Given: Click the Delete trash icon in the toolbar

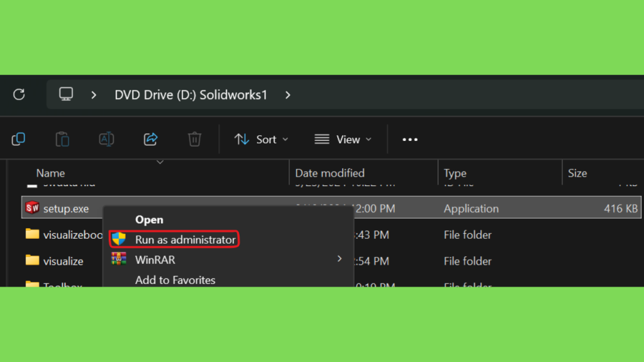Looking at the screenshot, I should (x=195, y=139).
